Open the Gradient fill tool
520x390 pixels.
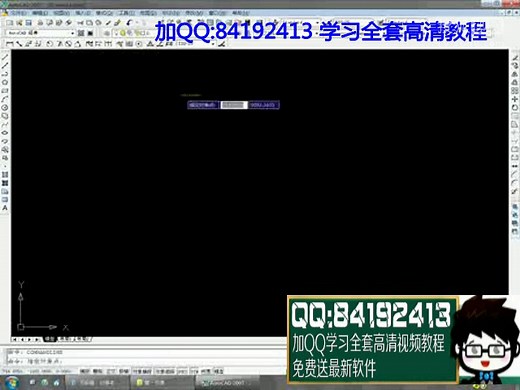click(x=5, y=183)
